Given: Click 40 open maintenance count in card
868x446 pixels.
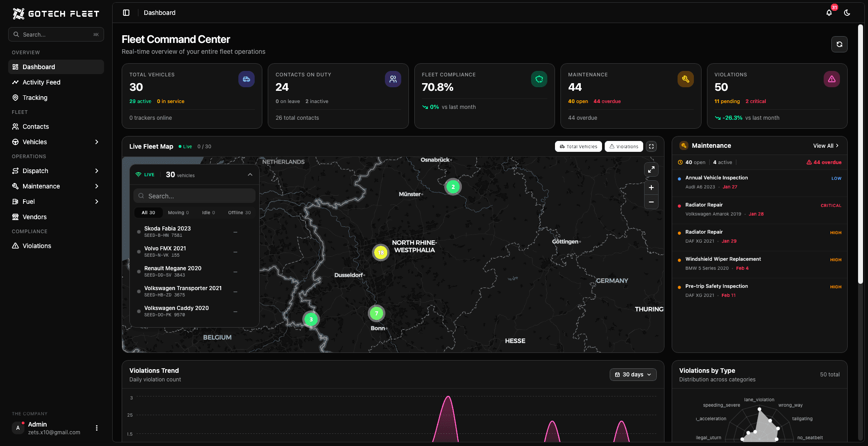Looking at the screenshot, I should [578, 101].
